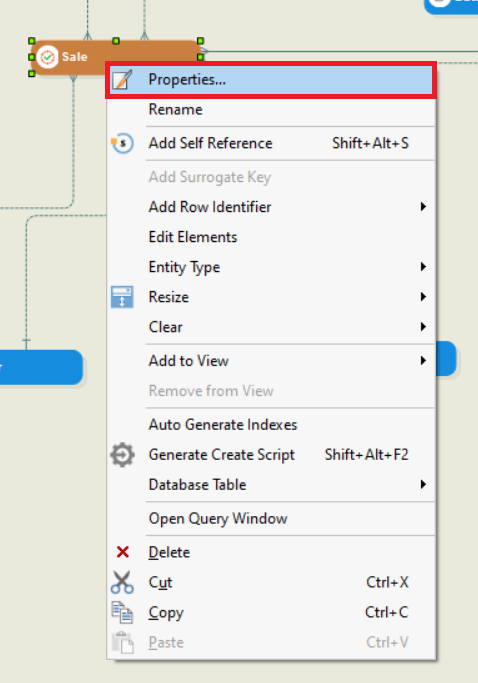Screen dimensions: 478x683
Task: Click the Copy documents icon
Action: (x=122, y=612)
